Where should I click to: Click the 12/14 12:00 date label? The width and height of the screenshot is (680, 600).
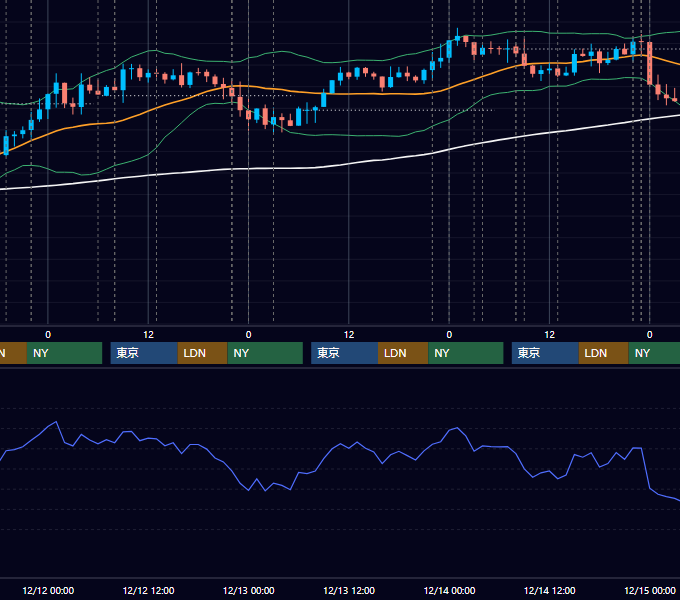pos(549,590)
